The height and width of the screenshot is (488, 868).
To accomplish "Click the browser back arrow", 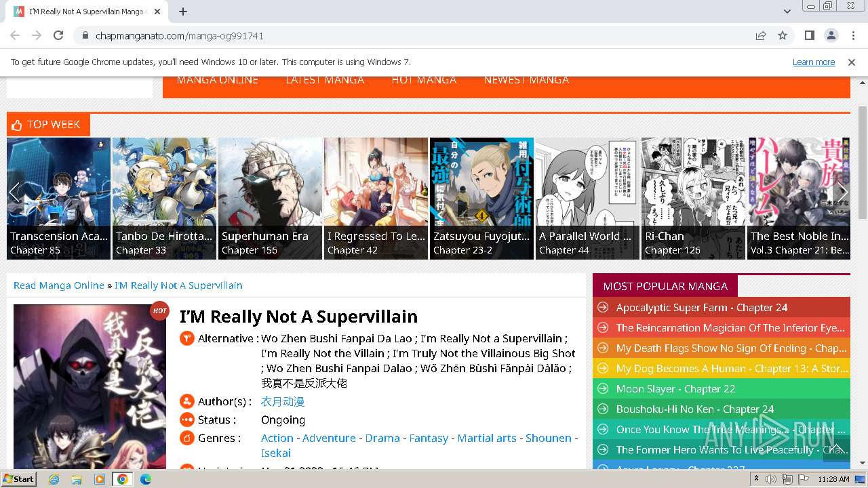I will click(15, 35).
